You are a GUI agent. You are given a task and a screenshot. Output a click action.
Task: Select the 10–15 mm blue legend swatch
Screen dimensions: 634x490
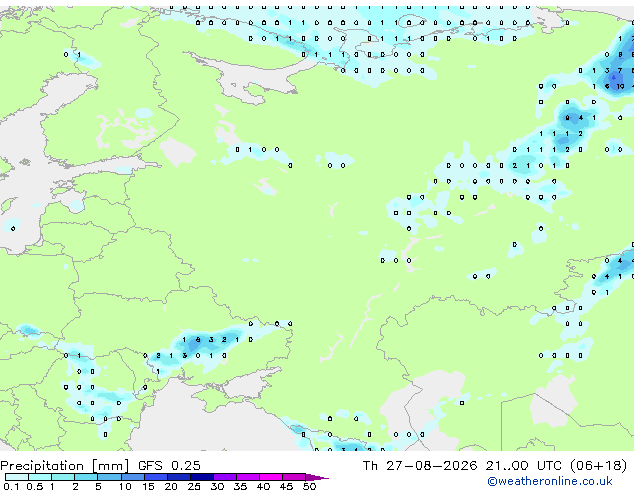[132, 477]
